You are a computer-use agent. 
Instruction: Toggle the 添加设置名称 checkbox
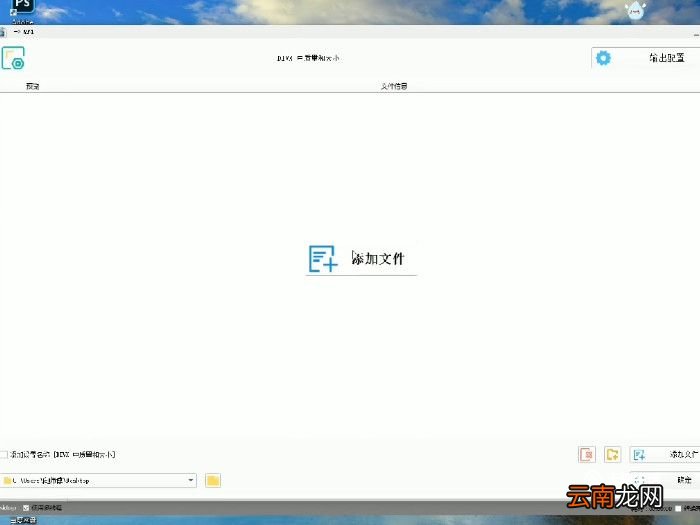pos(4,454)
